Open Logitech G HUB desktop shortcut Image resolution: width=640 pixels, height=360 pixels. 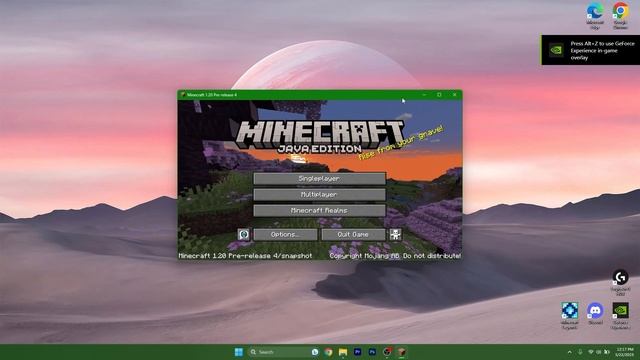point(620,282)
